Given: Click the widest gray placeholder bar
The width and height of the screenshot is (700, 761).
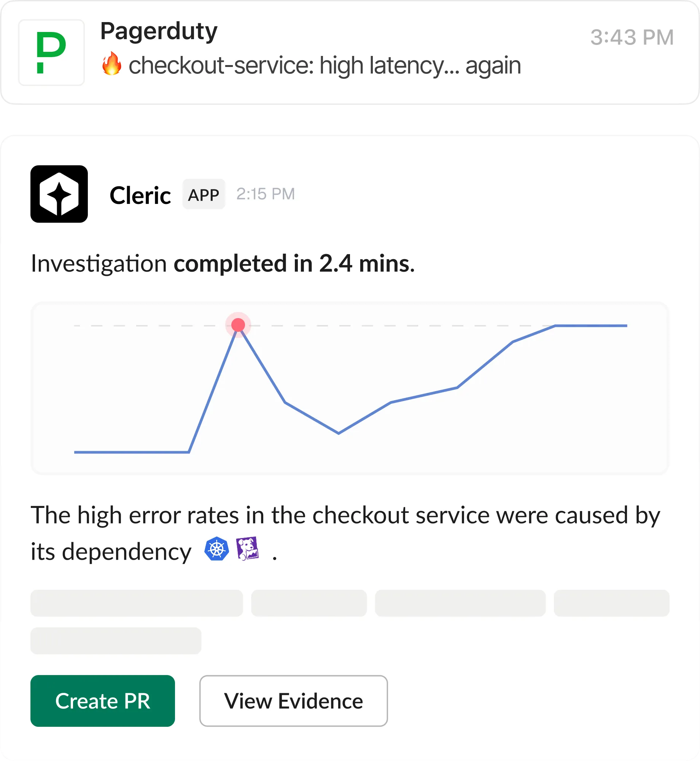Looking at the screenshot, I should click(137, 603).
